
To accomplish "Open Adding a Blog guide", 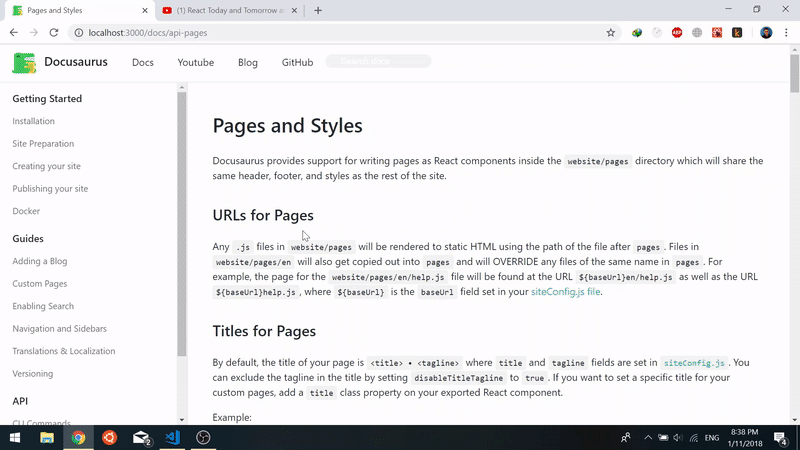I will pyautogui.click(x=40, y=261).
